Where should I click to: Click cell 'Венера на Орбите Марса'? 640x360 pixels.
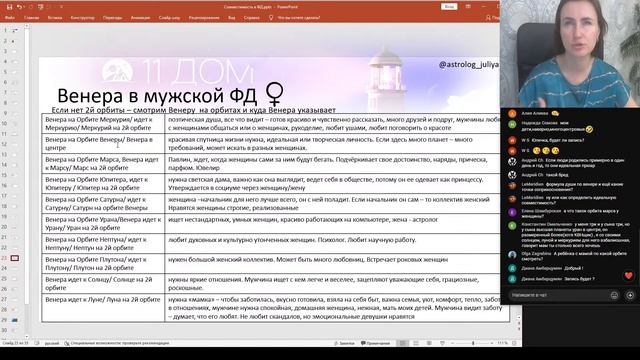click(103, 164)
